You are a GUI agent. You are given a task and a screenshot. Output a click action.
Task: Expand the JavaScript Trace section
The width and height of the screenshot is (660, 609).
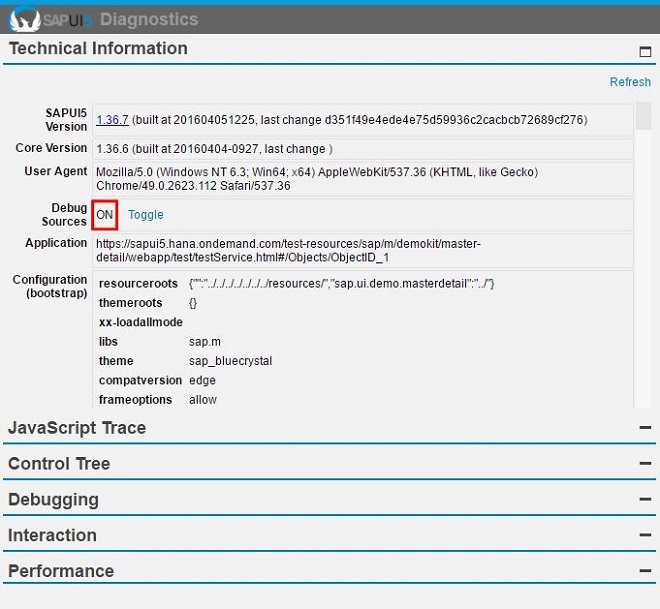pyautogui.click(x=645, y=428)
